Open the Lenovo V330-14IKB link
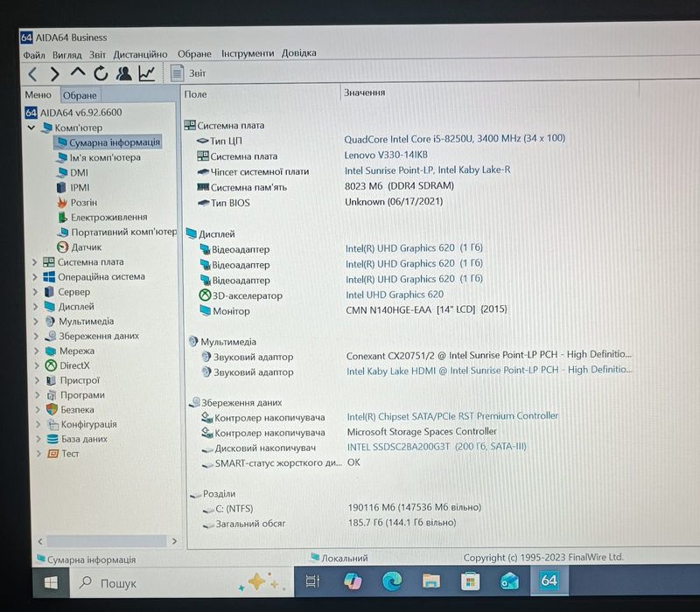 coord(386,155)
